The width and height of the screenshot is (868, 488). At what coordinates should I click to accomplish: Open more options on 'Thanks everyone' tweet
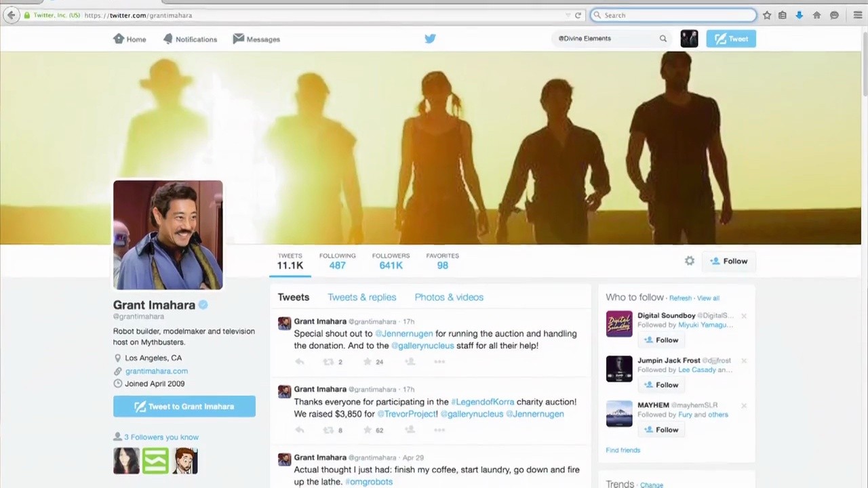coord(439,430)
